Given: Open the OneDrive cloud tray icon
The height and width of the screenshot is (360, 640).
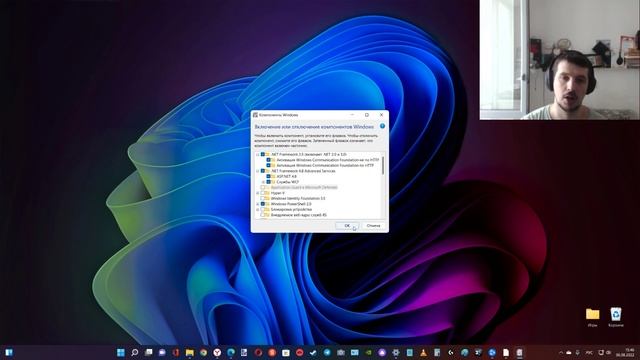Looking at the screenshot, I should pyautogui.click(x=569, y=353).
